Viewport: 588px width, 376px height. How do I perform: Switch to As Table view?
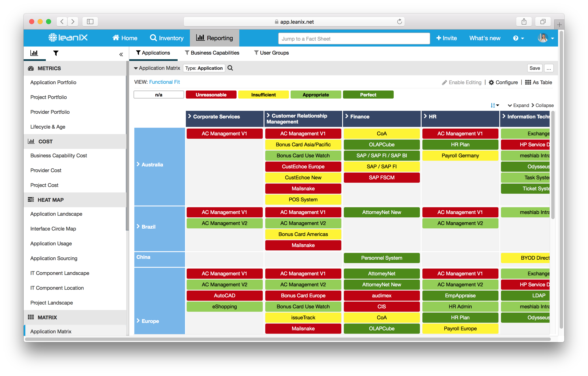(538, 82)
